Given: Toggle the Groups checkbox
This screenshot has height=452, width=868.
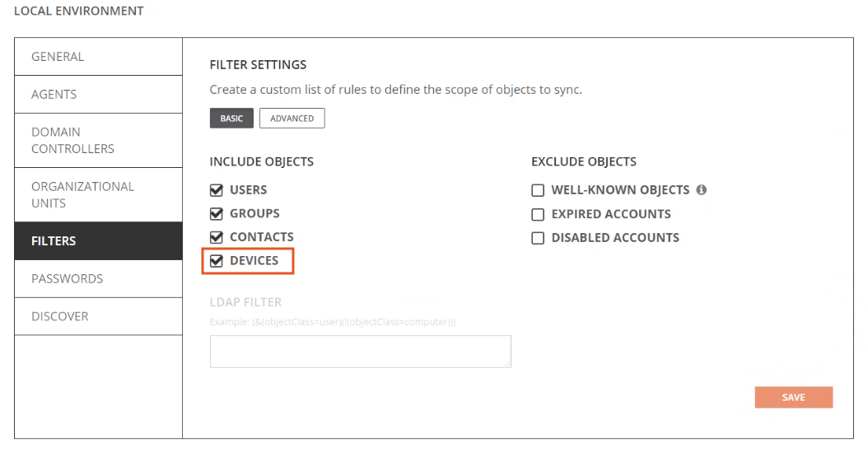Looking at the screenshot, I should 217,213.
